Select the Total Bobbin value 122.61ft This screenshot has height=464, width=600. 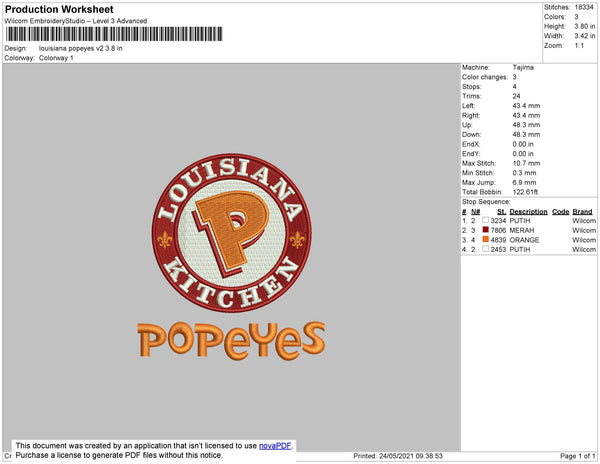click(525, 192)
